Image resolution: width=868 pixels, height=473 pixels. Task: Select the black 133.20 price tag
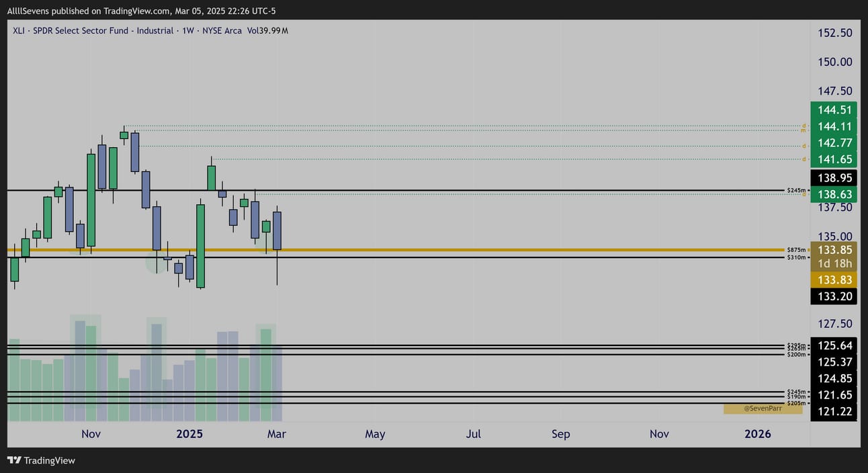pos(834,296)
